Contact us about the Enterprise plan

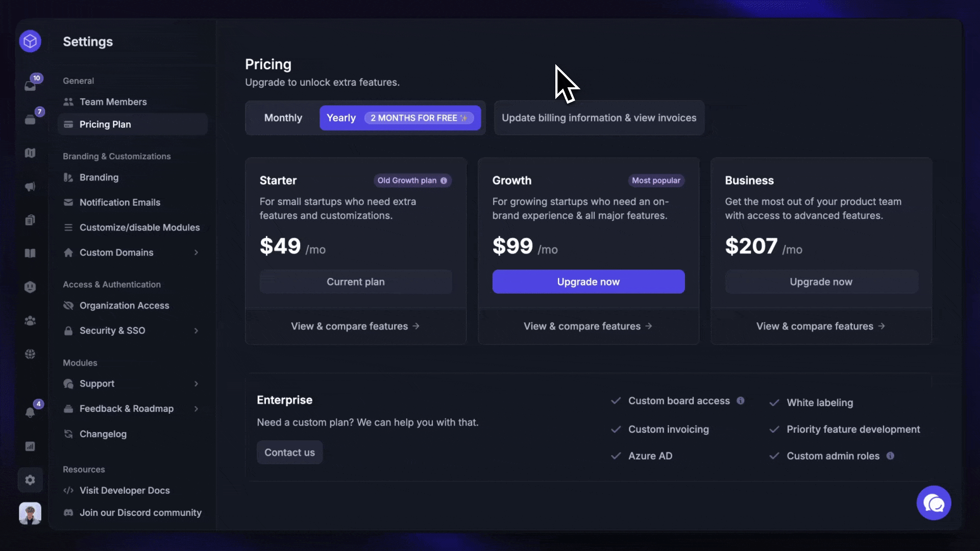[x=289, y=452]
